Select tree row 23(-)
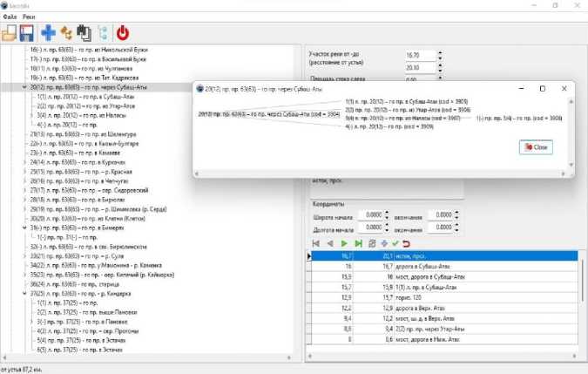The image size is (588, 374). pyautogui.click(x=75, y=153)
